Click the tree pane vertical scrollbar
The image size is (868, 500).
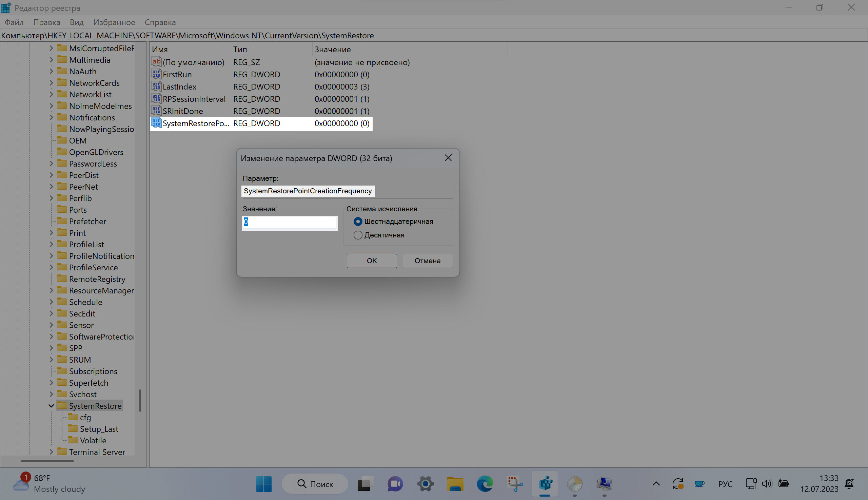click(x=140, y=400)
